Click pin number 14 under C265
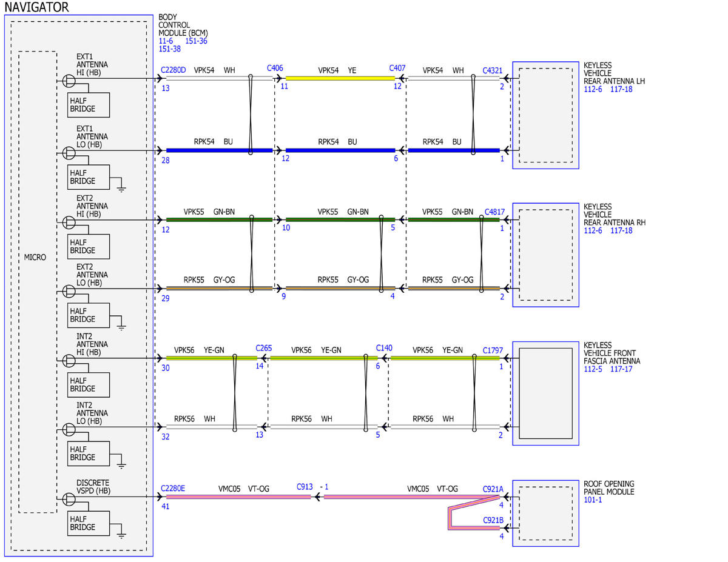728x562 pixels. tap(260, 366)
